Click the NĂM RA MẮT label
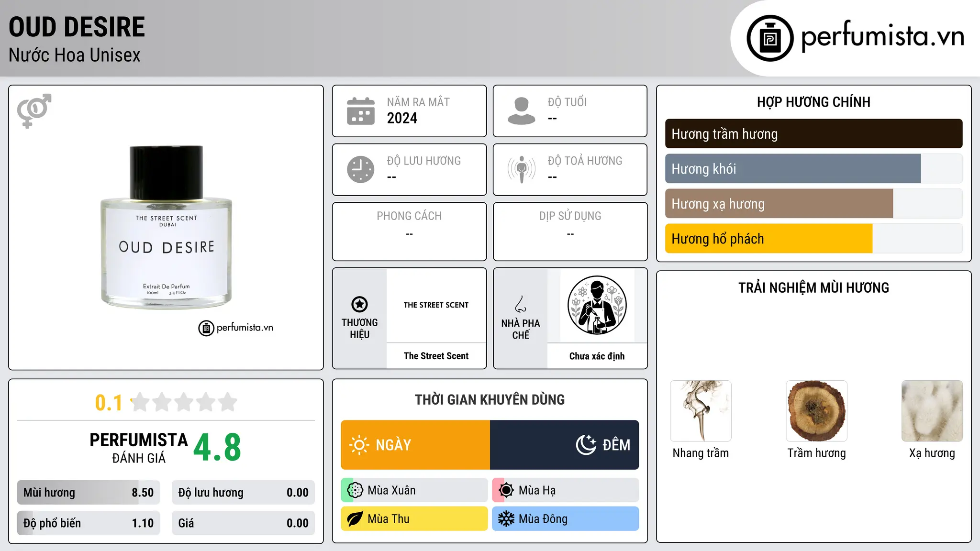 point(418,102)
